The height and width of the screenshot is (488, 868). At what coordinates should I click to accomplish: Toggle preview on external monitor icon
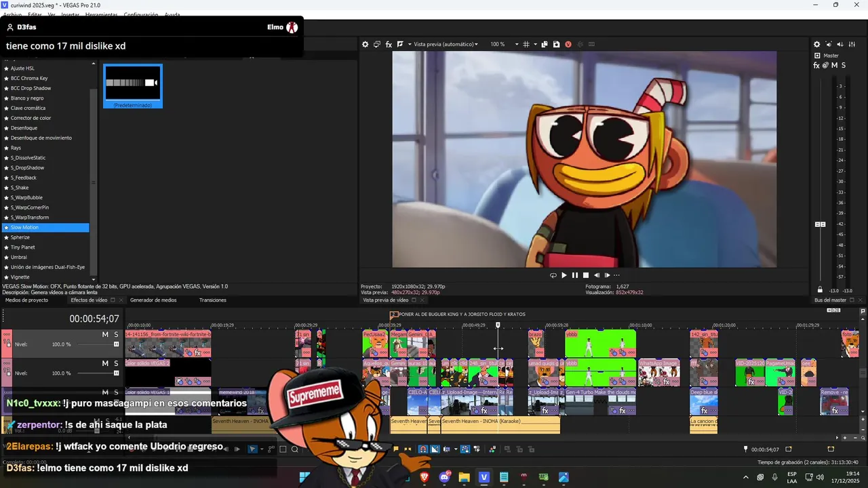(x=377, y=44)
